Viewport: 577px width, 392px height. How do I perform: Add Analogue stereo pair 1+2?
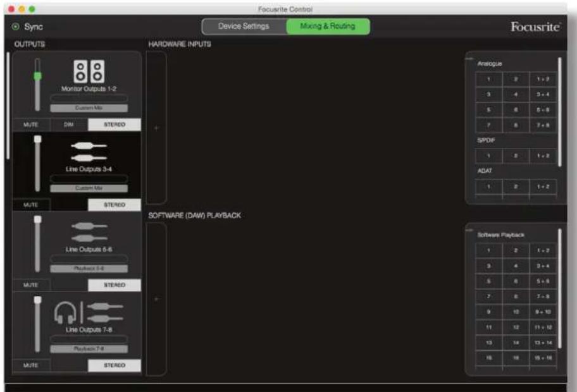(543, 79)
